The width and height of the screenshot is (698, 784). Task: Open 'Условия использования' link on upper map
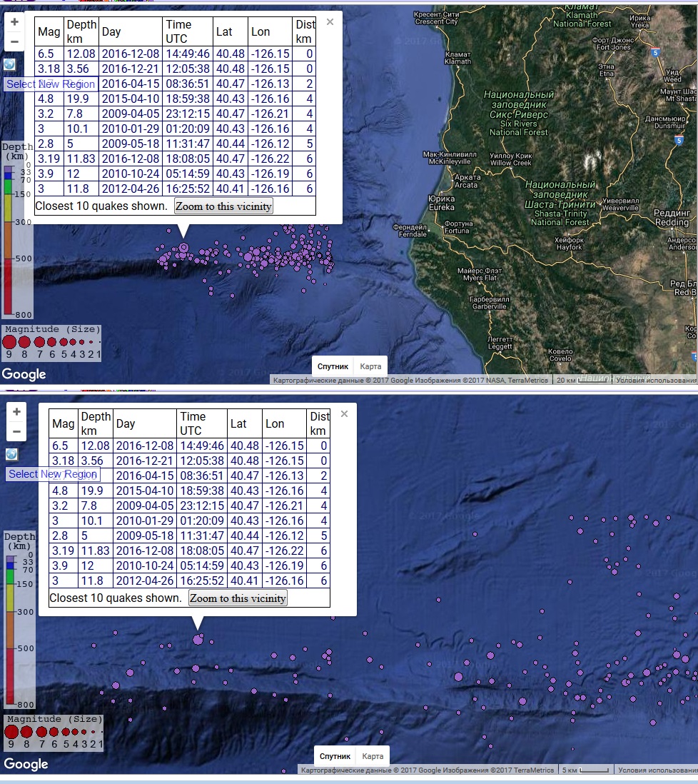(656, 380)
